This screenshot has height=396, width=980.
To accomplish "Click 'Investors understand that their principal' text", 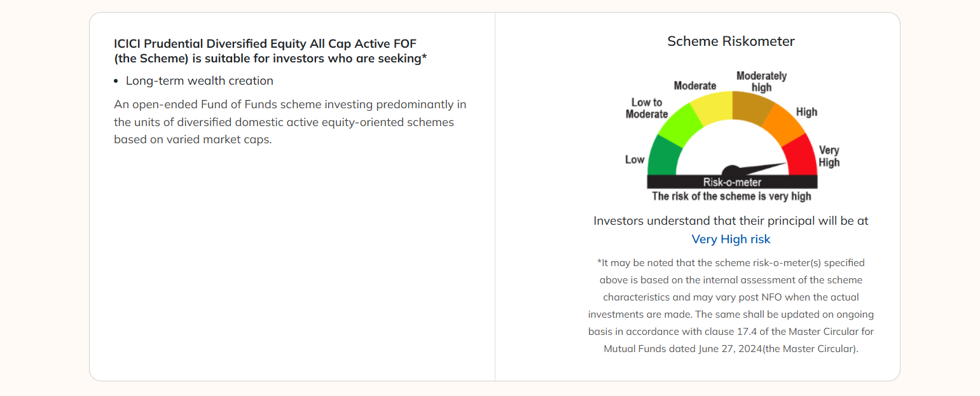I will 731,221.
